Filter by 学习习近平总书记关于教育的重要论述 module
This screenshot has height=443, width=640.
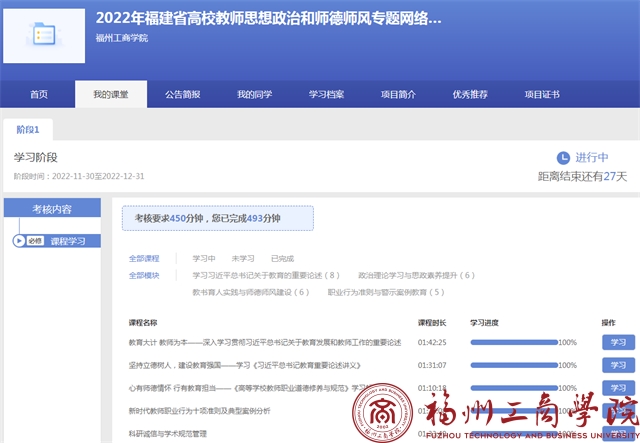click(x=266, y=276)
